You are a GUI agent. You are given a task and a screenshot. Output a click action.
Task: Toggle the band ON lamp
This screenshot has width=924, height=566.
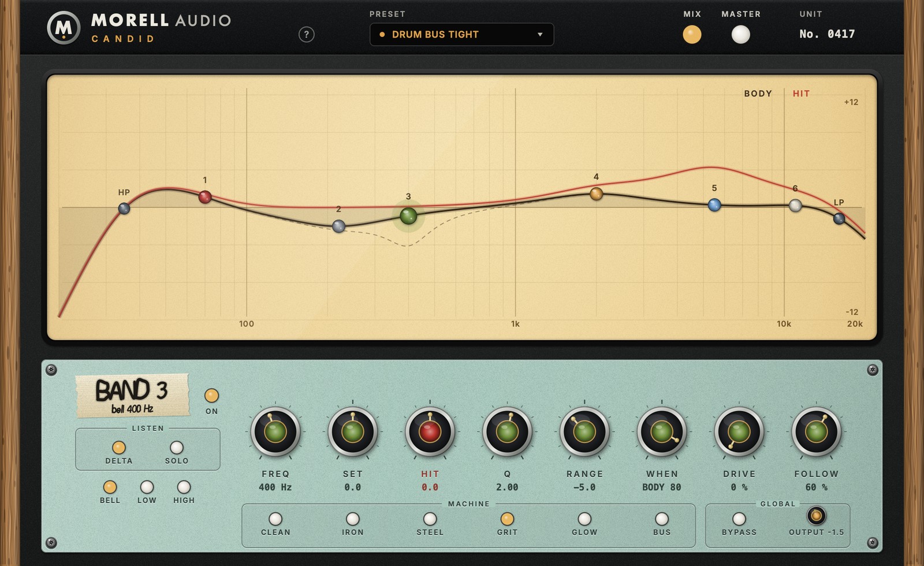click(211, 396)
